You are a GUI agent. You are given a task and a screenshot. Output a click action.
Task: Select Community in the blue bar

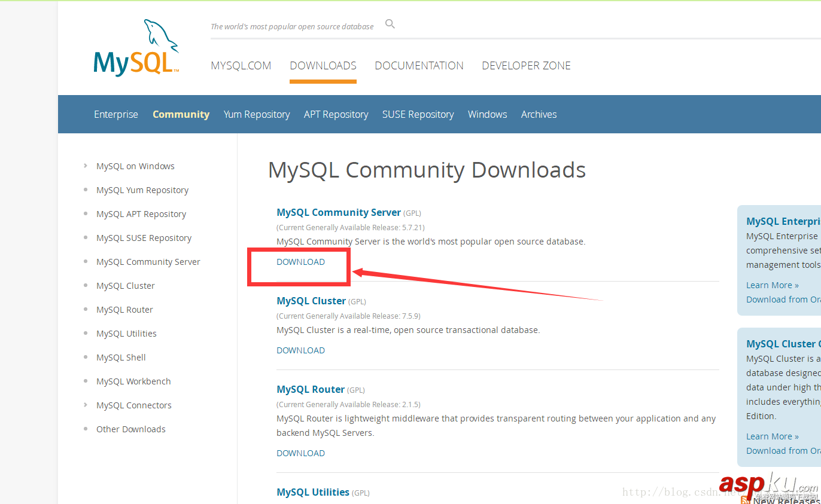coord(181,114)
